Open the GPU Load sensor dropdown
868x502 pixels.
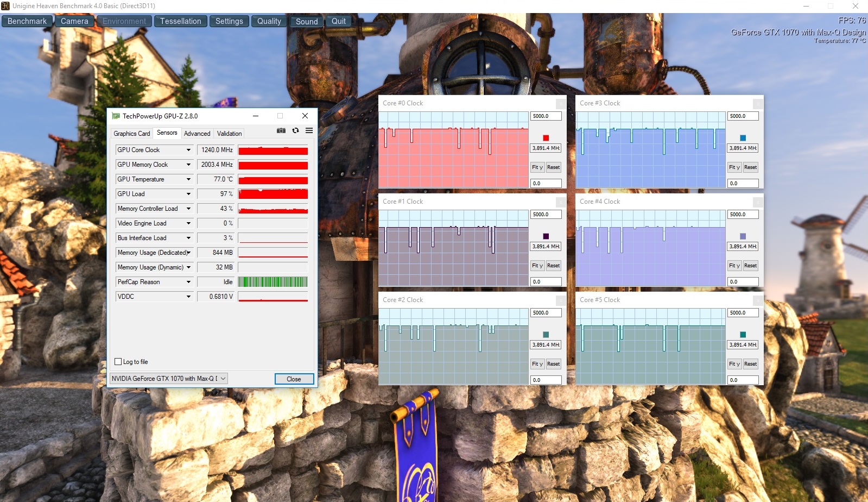[188, 194]
